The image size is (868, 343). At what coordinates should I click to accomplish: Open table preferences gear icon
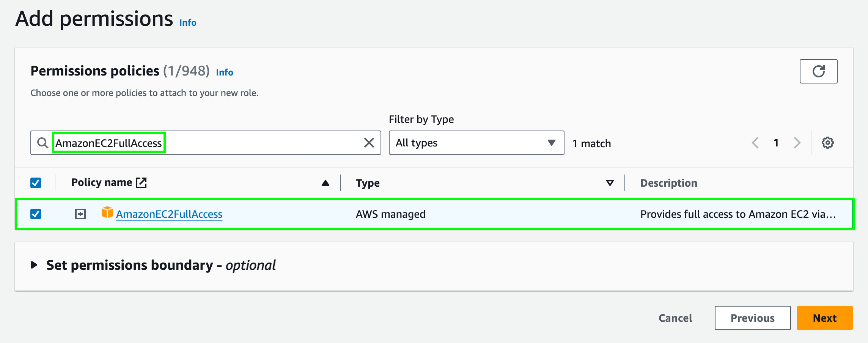[x=827, y=143]
